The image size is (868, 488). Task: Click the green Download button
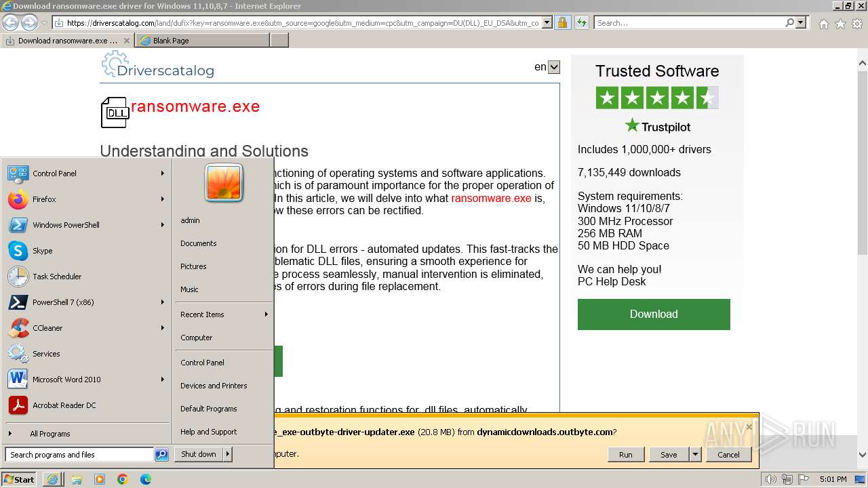pos(654,314)
